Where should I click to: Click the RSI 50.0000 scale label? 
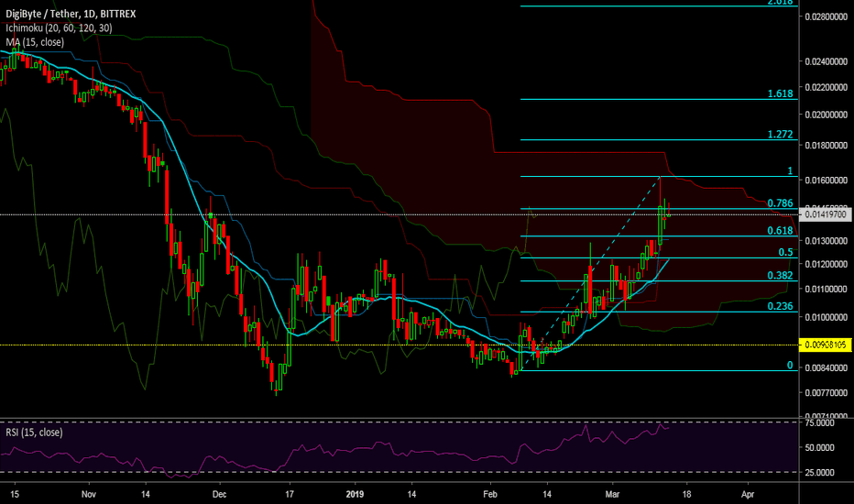click(x=820, y=447)
